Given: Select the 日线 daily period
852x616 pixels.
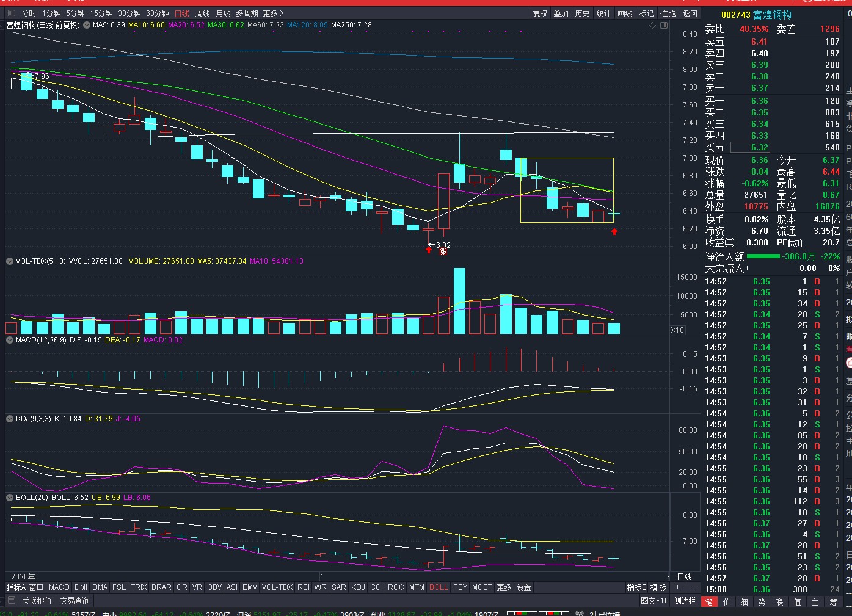Looking at the screenshot, I should click(182, 13).
